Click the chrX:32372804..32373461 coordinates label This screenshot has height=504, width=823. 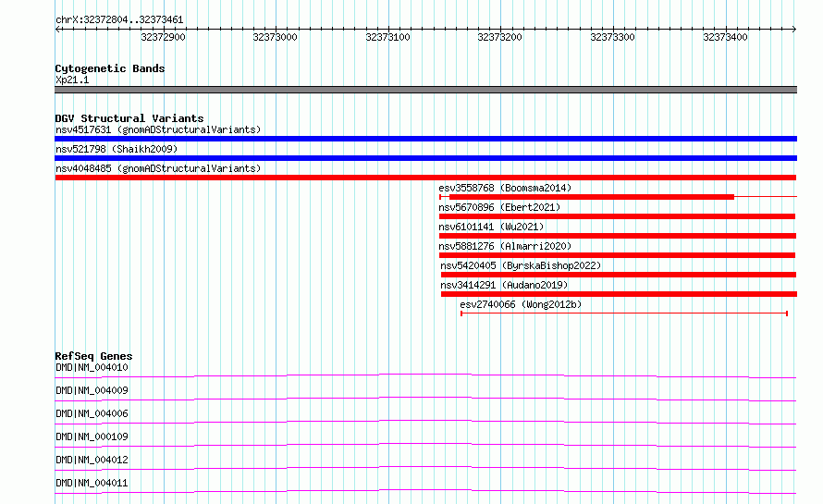coord(119,20)
